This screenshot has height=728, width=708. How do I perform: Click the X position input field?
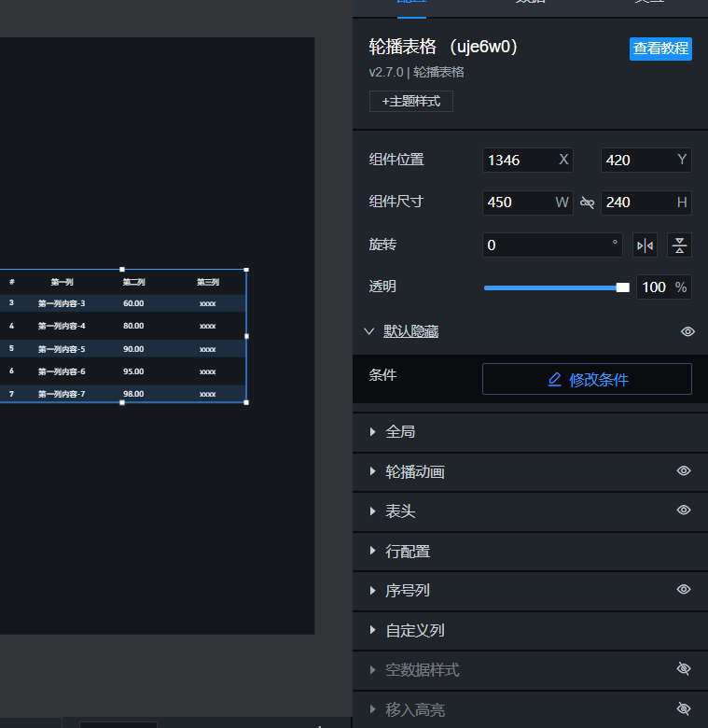528,161
